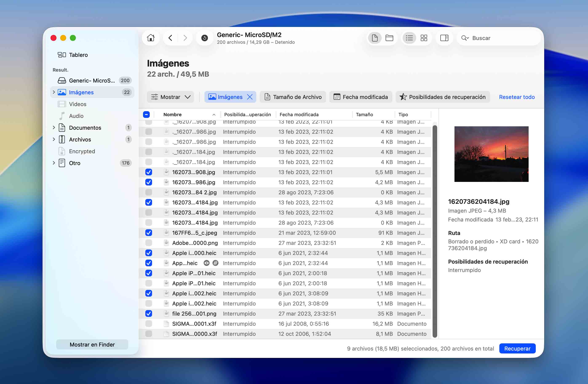Go to the home screen icon
This screenshot has width=588, height=384.
(151, 38)
